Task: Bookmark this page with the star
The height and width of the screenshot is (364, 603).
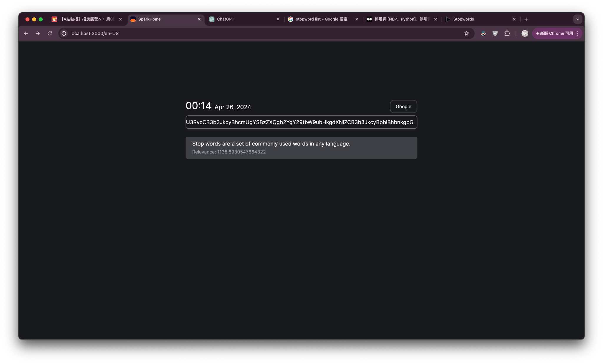Action: (466, 34)
